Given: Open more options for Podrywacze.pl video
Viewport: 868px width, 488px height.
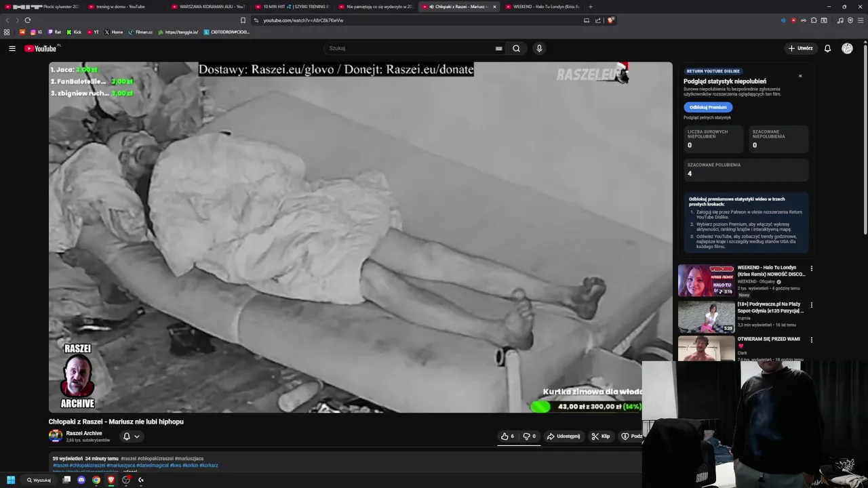Looking at the screenshot, I should tap(811, 305).
